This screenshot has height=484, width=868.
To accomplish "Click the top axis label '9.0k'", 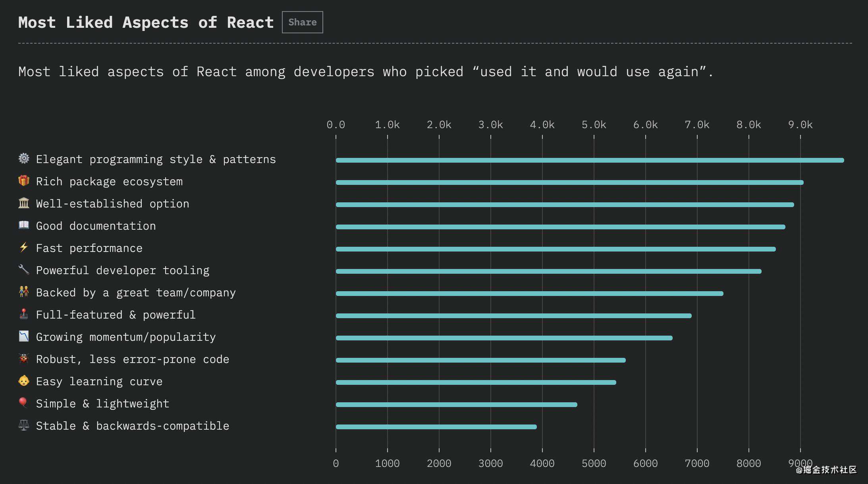I will pyautogui.click(x=800, y=125).
